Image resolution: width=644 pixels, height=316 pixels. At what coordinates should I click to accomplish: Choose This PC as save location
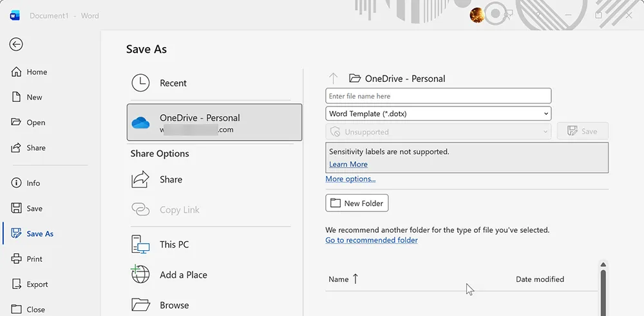pyautogui.click(x=174, y=244)
